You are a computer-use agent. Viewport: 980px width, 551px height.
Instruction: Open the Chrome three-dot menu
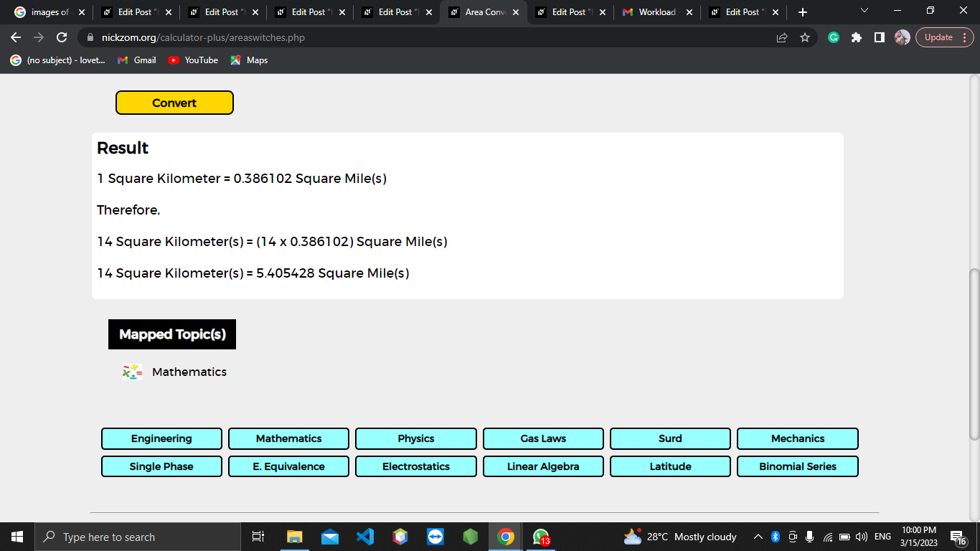[x=963, y=37]
